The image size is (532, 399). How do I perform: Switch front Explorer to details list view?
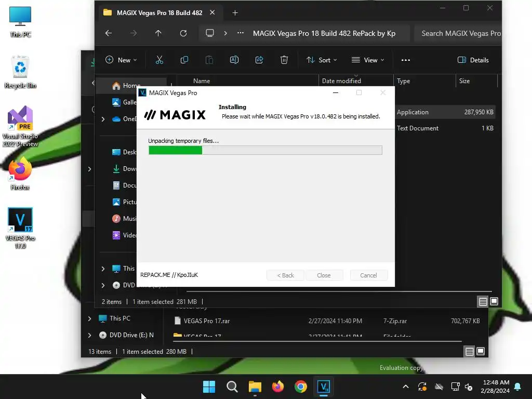pos(483,301)
